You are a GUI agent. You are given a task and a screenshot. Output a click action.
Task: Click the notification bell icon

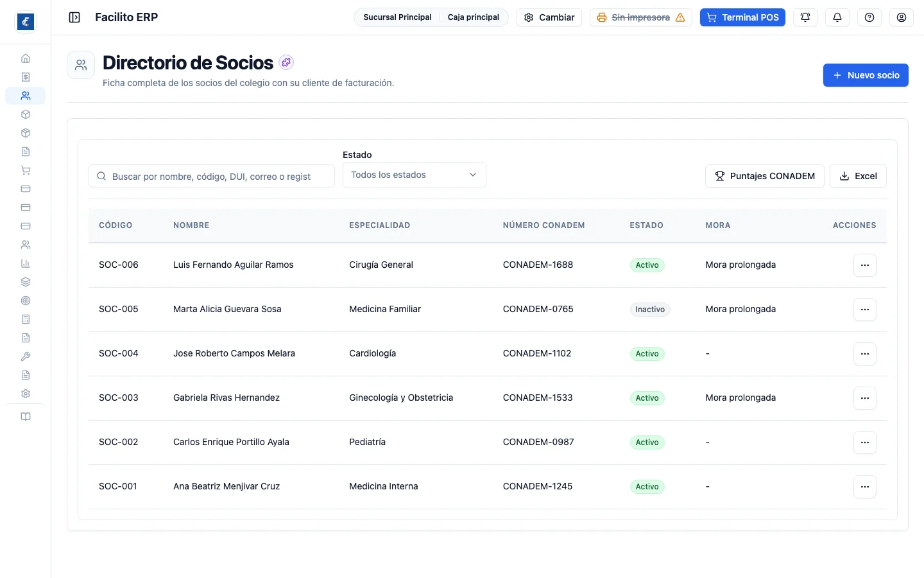(837, 17)
